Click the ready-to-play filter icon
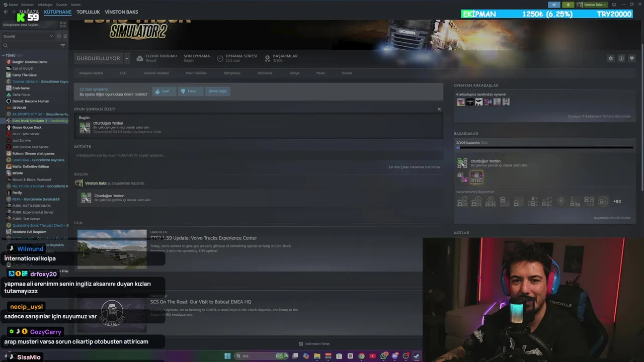644x362 pixels. 64,36
